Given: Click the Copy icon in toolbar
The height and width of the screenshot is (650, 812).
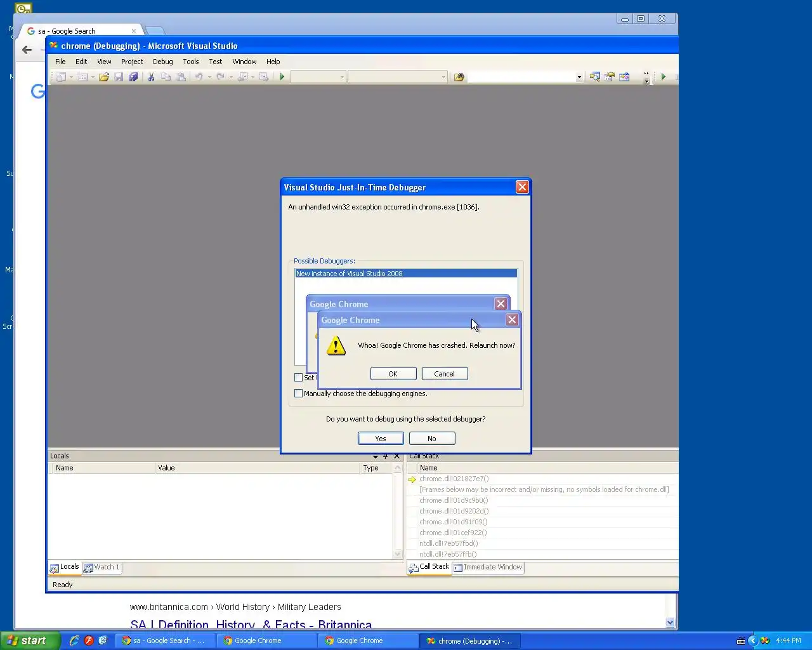Looking at the screenshot, I should (x=166, y=77).
